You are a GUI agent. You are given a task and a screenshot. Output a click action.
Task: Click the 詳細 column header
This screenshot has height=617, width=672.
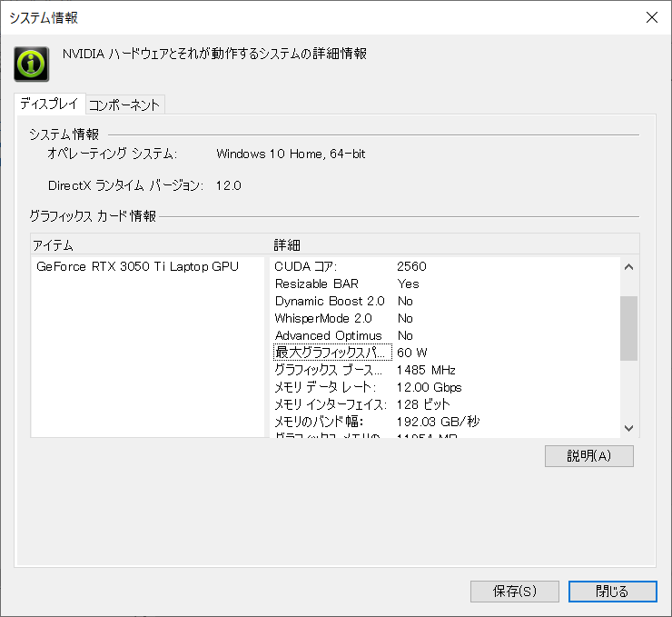(287, 245)
